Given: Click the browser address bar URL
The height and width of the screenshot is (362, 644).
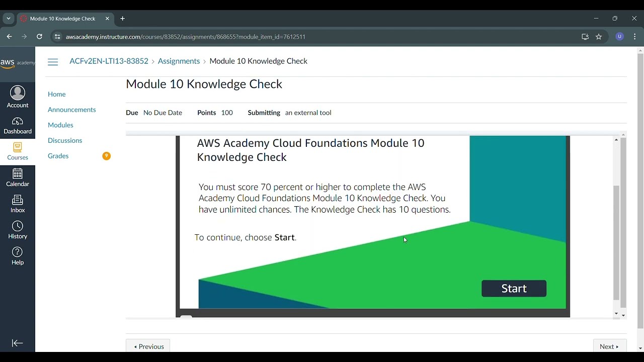Looking at the screenshot, I should pos(185,37).
